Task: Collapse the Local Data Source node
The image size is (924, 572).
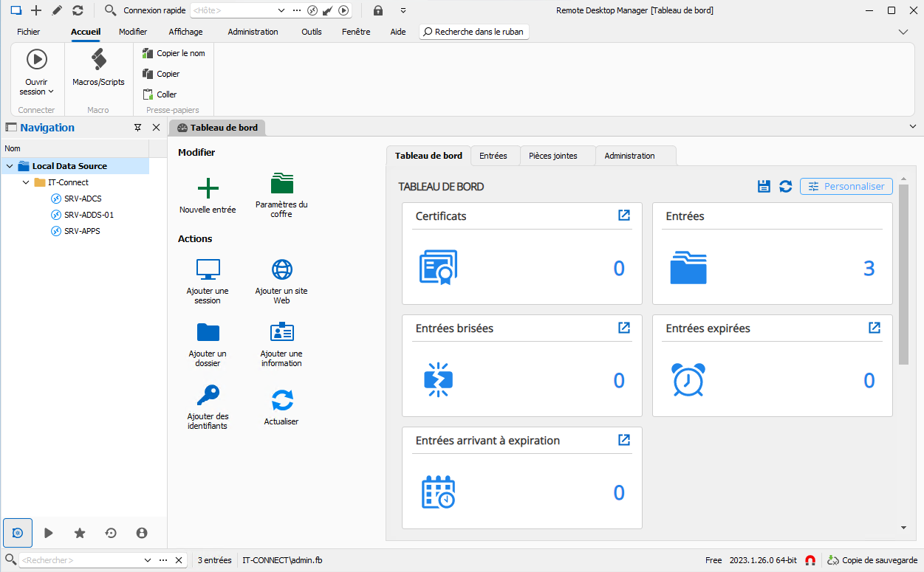Action: coord(10,166)
